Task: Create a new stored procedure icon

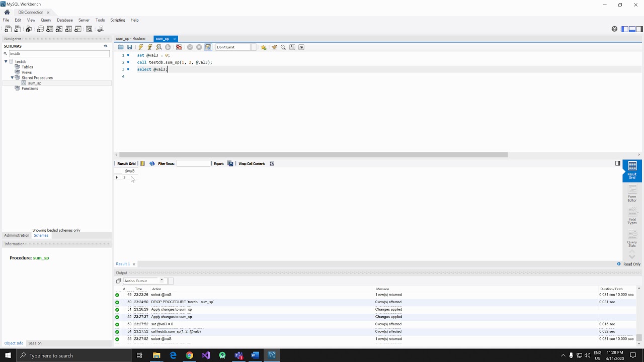Action: pos(68,29)
